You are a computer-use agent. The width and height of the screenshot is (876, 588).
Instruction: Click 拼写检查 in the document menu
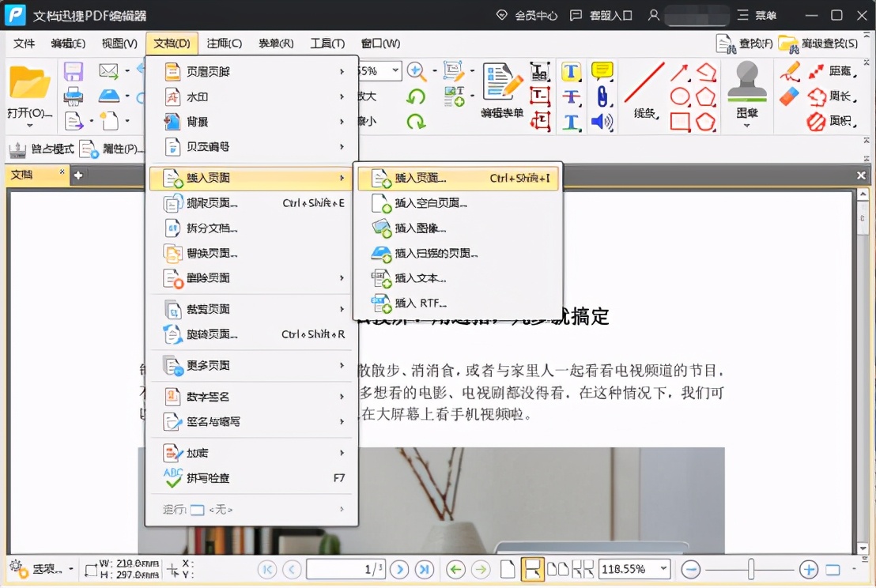[201, 478]
